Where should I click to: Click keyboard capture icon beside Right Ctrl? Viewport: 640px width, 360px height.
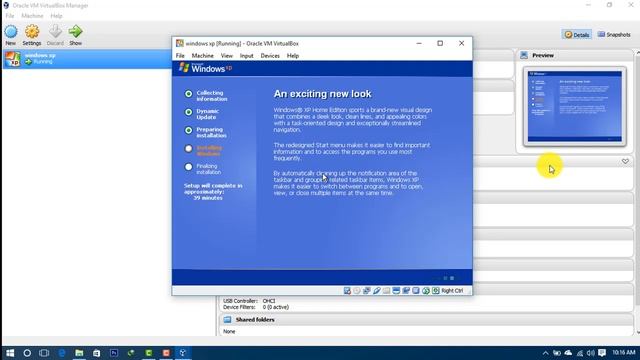coord(436,291)
